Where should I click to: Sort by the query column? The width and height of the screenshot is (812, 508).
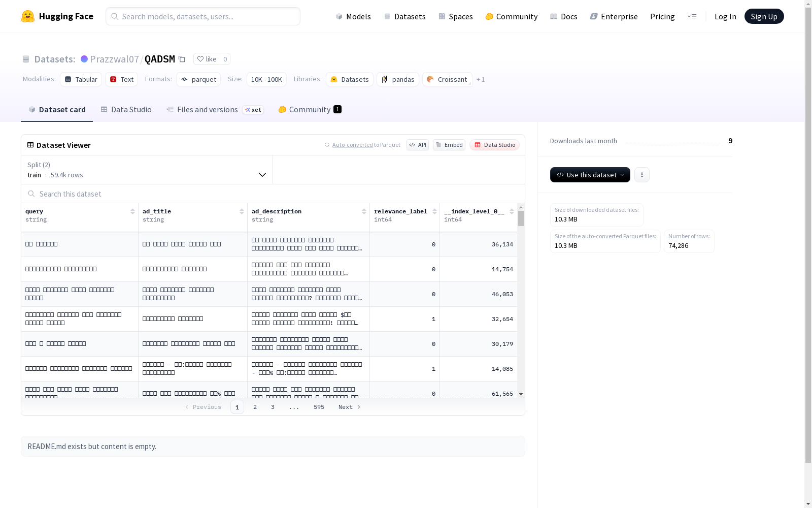[132, 211]
